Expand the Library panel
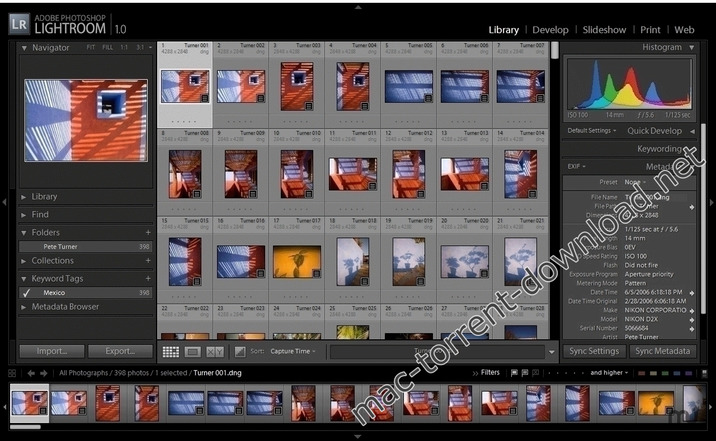 click(24, 197)
